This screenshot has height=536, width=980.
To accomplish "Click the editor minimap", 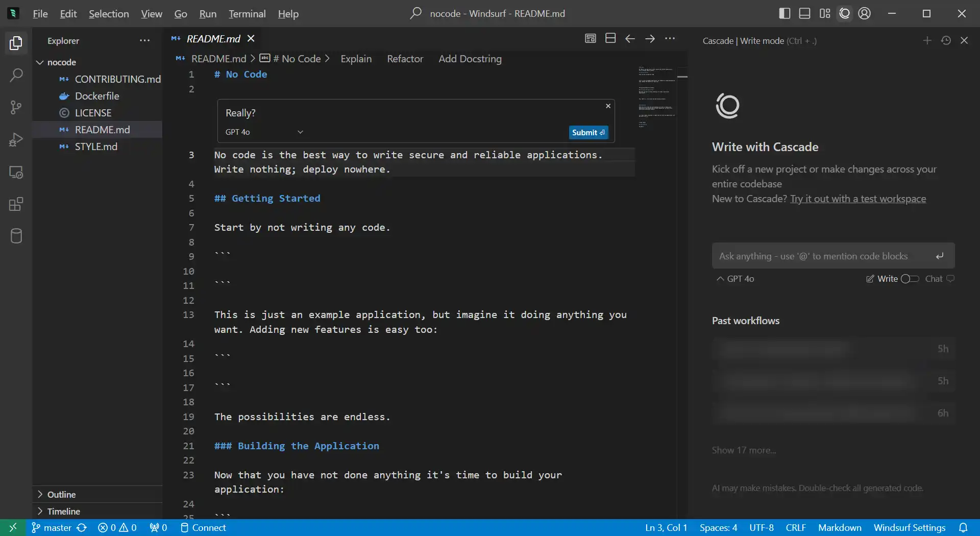I will 657,97.
